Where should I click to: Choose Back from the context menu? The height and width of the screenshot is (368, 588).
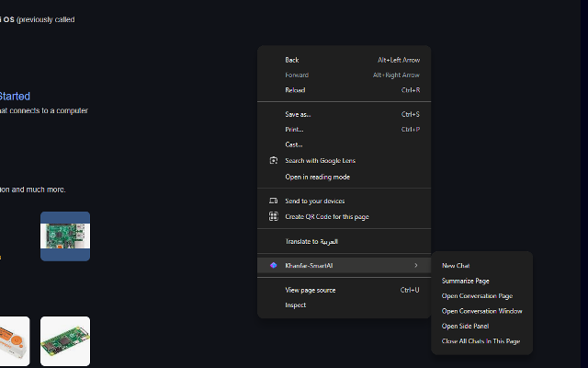292,60
